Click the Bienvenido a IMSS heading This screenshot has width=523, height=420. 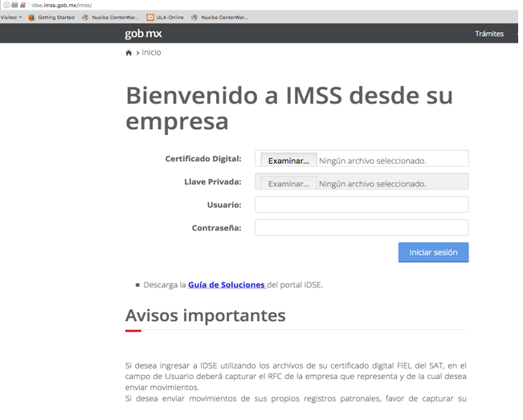coord(289,108)
